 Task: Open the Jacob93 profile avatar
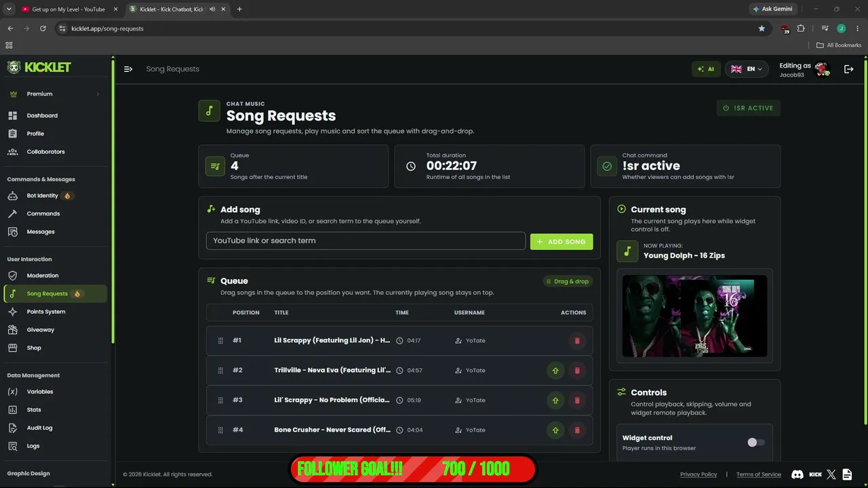[x=822, y=69]
